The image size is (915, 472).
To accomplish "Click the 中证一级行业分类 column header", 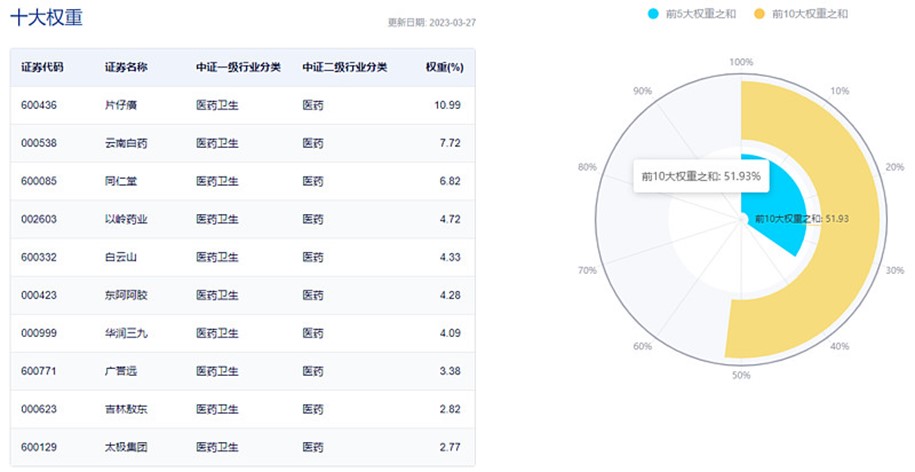I will coord(238,67).
